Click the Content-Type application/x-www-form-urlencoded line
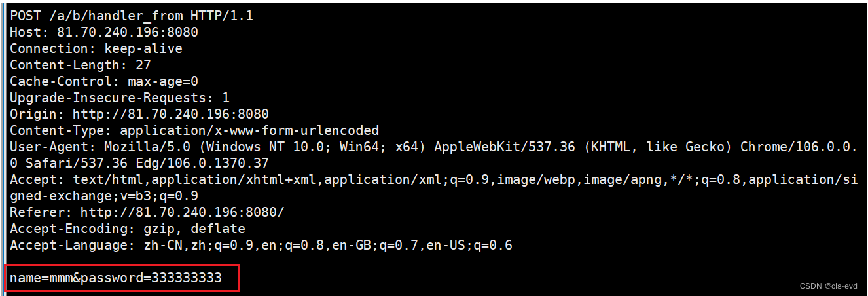This screenshot has width=868, height=296. (194, 130)
